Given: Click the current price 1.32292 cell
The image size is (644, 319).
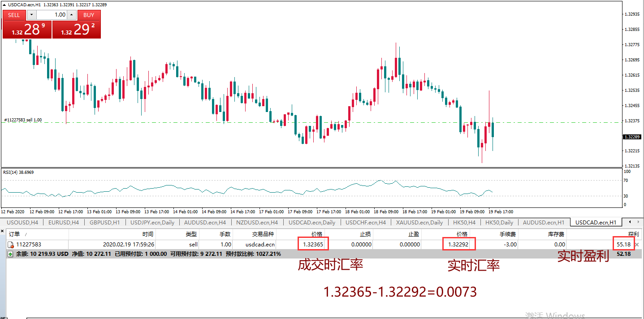Looking at the screenshot, I should 458,245.
